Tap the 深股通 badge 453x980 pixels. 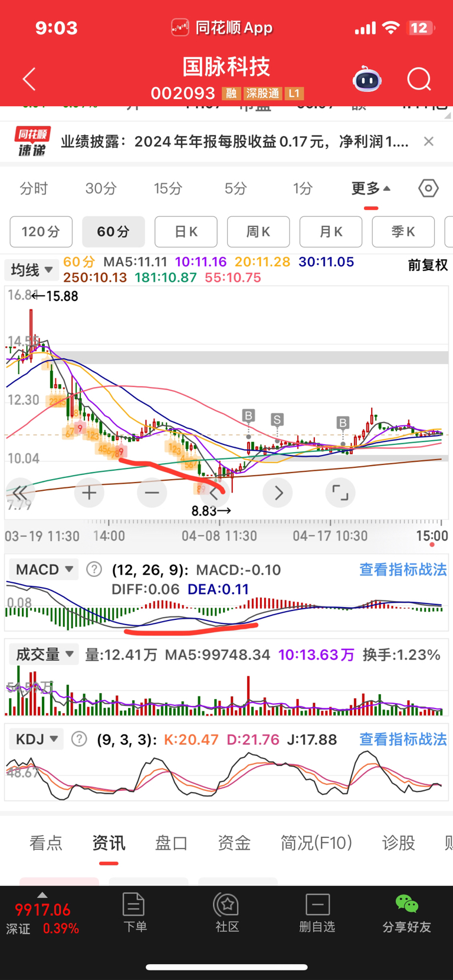[262, 94]
